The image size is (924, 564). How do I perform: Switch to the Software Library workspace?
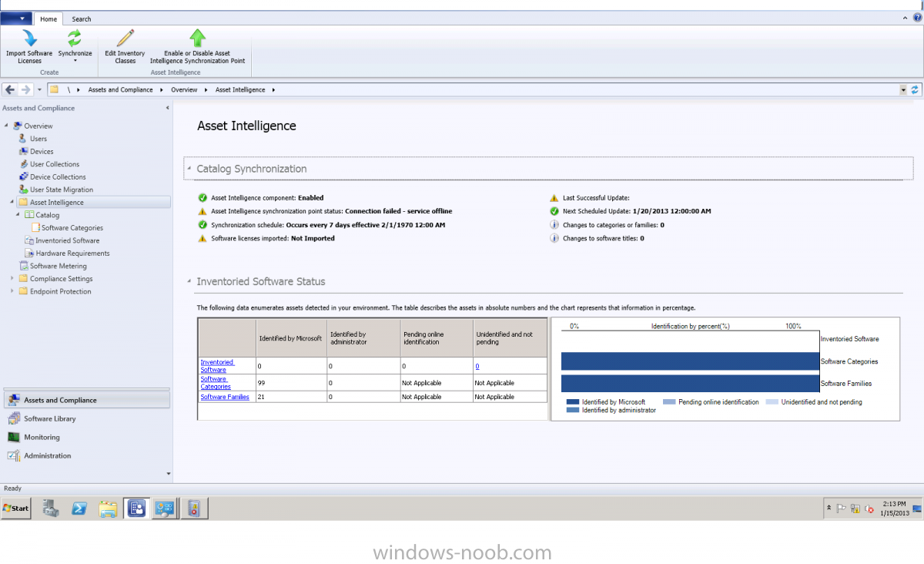coord(86,419)
